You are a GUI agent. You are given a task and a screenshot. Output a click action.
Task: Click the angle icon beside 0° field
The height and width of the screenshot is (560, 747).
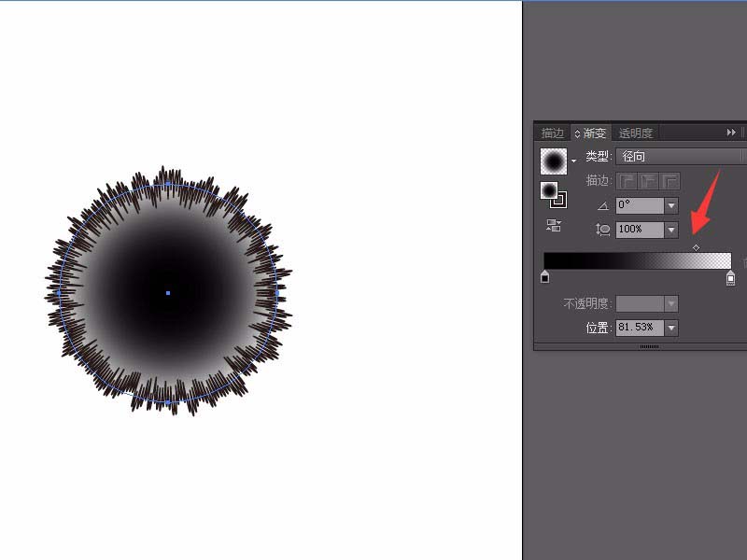[602, 206]
